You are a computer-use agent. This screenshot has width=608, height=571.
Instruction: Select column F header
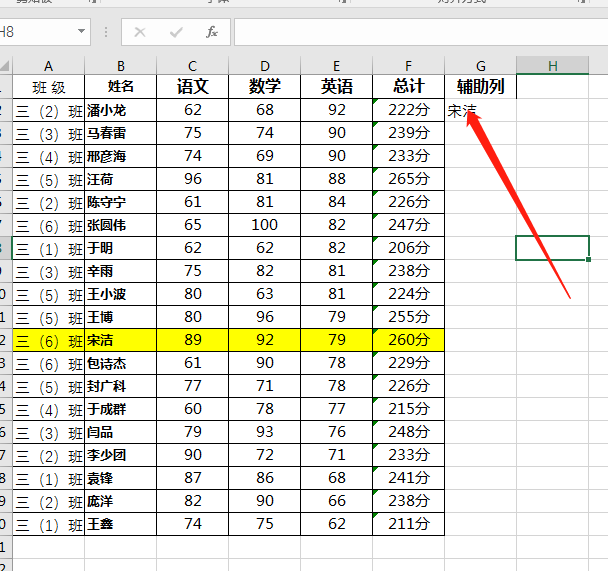click(408, 66)
